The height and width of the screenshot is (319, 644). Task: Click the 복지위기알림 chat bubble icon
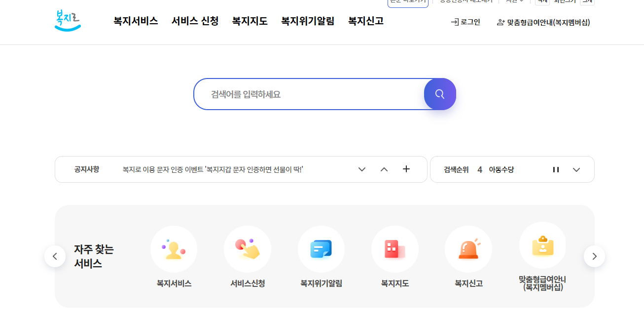(x=321, y=249)
